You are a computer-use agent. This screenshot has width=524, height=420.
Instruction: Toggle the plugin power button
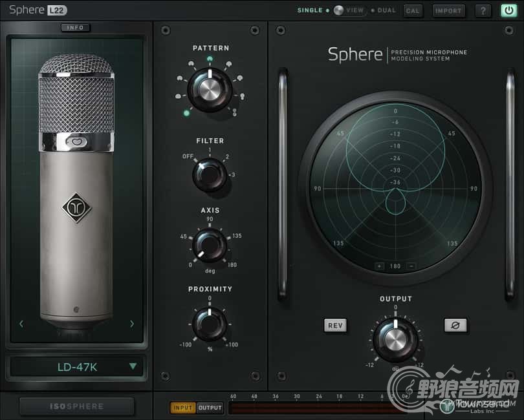click(x=508, y=10)
